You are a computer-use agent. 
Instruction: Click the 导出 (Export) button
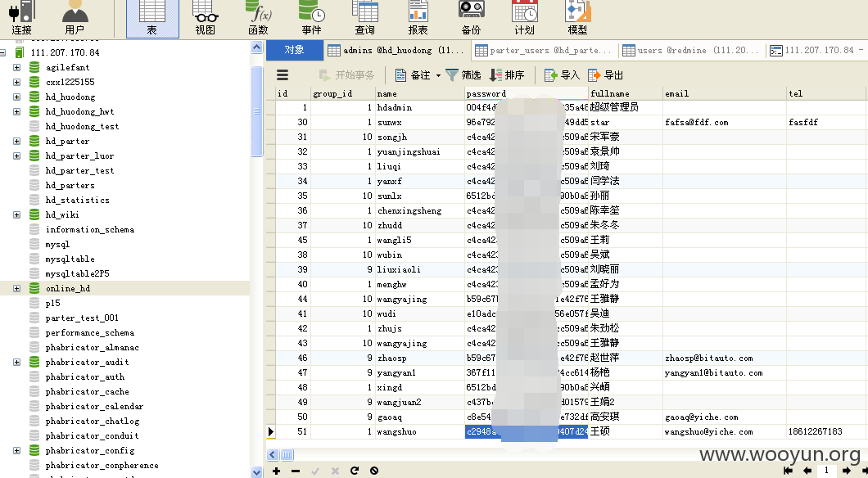(x=606, y=75)
